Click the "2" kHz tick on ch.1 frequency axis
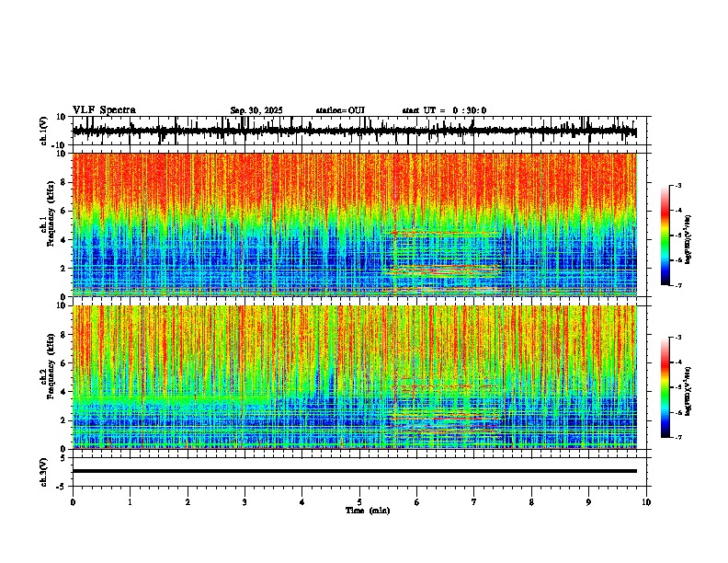 coord(63,269)
